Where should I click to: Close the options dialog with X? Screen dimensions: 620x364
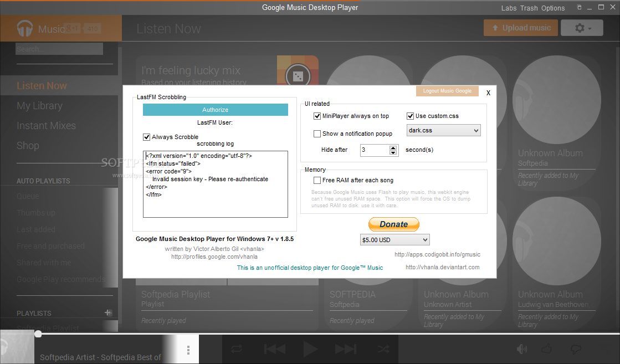pyautogui.click(x=488, y=93)
